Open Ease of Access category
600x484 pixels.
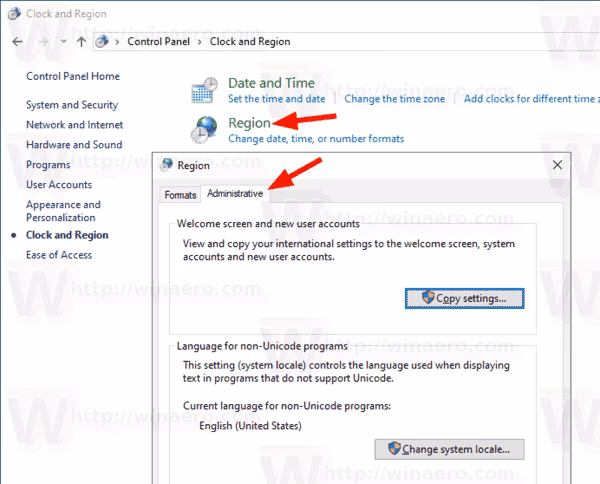(x=59, y=255)
